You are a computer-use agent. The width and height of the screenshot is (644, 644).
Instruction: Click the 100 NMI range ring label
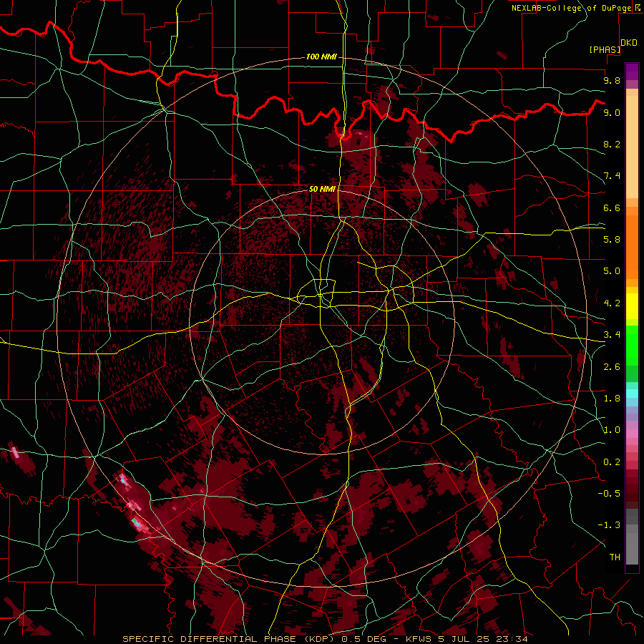coord(321,57)
